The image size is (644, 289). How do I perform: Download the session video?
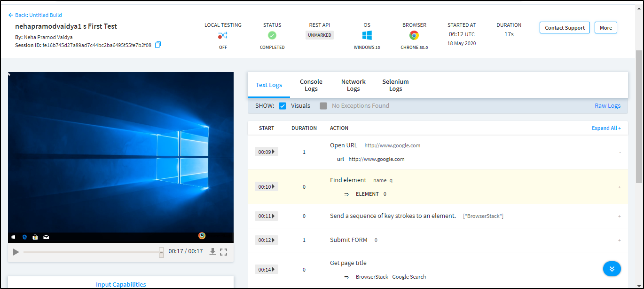click(212, 252)
